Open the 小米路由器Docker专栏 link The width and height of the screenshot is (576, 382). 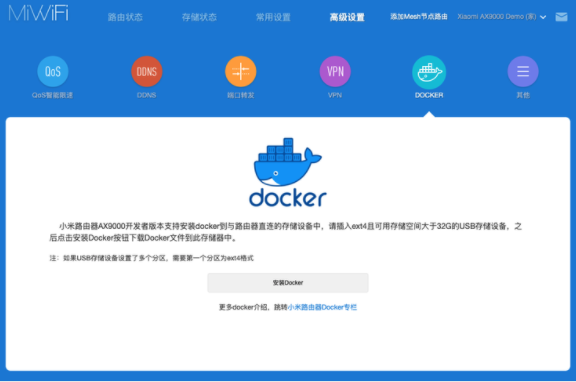[x=322, y=307]
